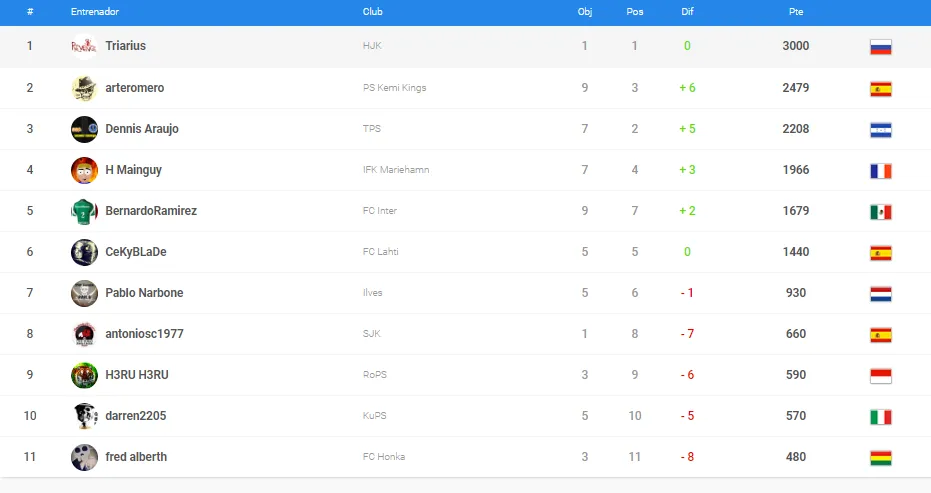The width and height of the screenshot is (931, 493).
Task: Click the Honduras flag in Dennis Araujo's row
Action: (x=881, y=130)
